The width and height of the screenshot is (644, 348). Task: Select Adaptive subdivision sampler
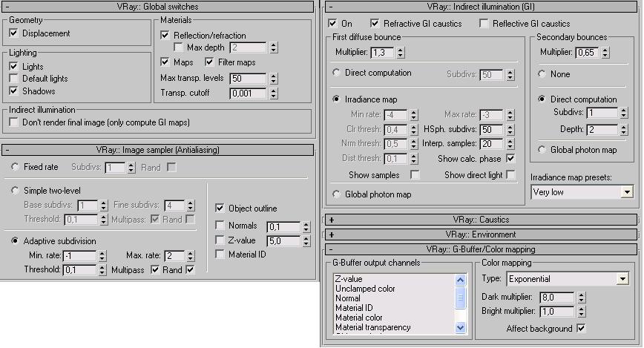(15, 240)
